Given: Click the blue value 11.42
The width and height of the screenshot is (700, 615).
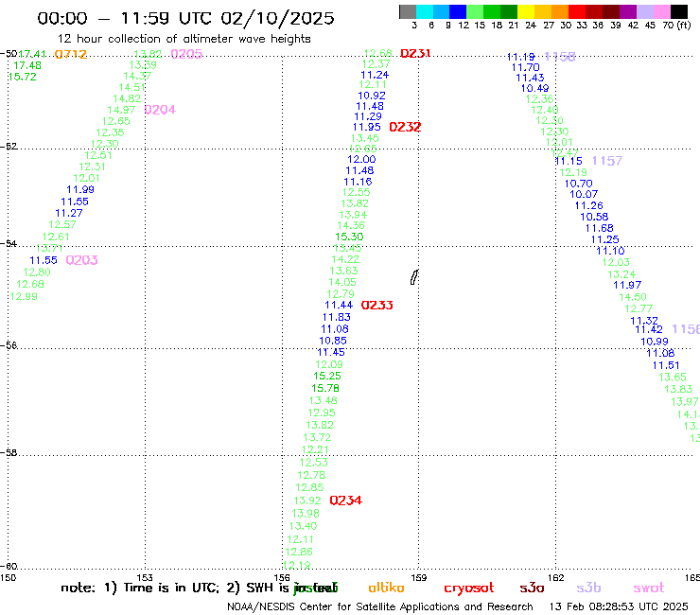Looking at the screenshot, I should 649,329.
